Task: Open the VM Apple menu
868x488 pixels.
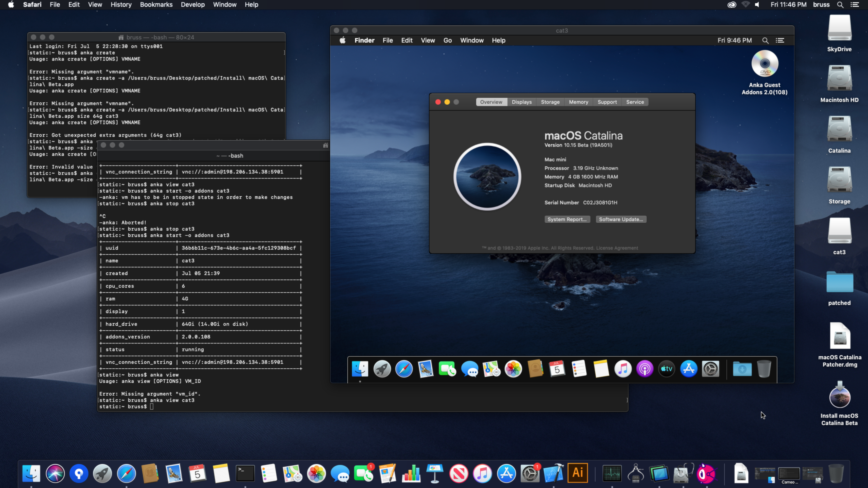Action: click(342, 40)
